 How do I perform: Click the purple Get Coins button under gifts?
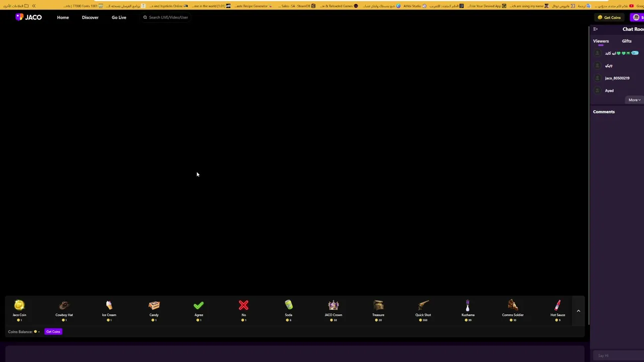click(53, 332)
